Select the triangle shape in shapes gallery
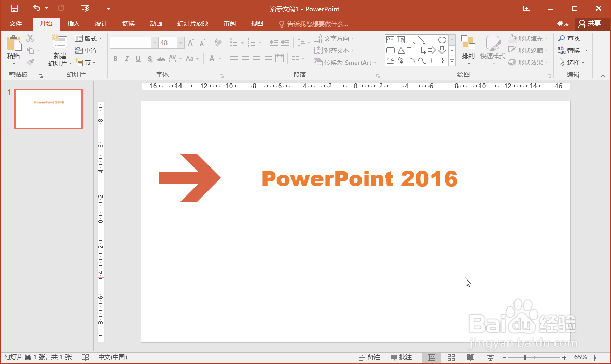The width and height of the screenshot is (611, 364). (x=401, y=50)
